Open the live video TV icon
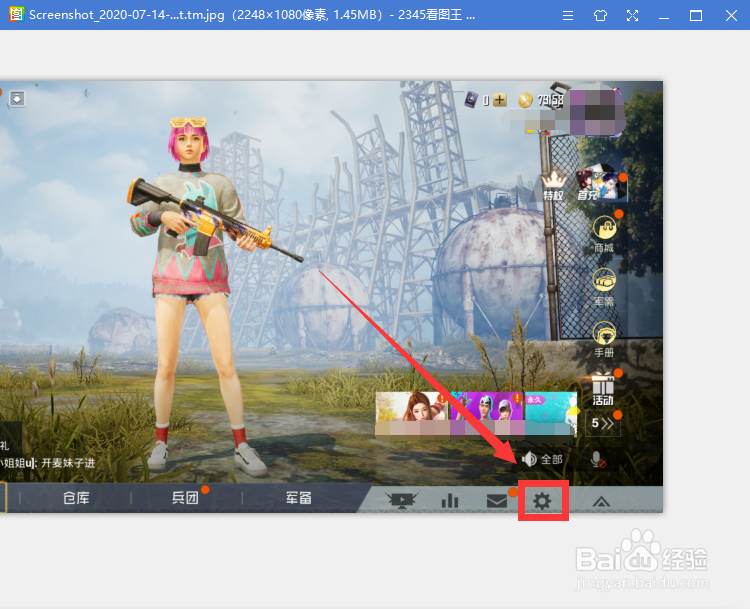 402,500
